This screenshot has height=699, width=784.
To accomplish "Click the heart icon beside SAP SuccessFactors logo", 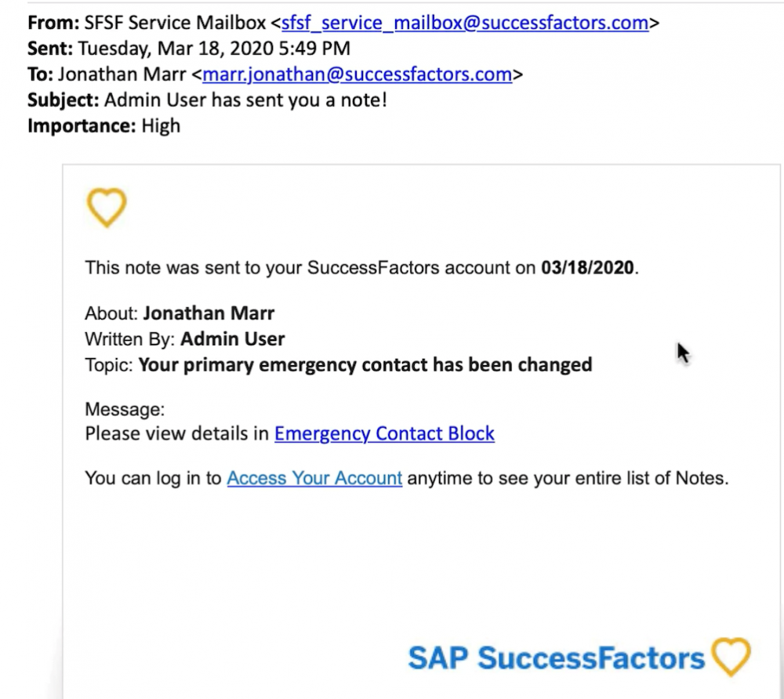I will point(731,657).
